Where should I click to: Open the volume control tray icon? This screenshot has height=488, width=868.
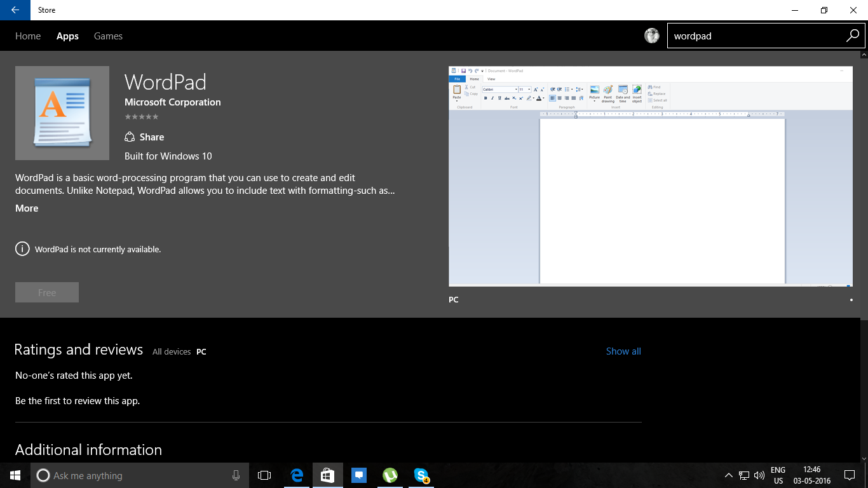[759, 475]
